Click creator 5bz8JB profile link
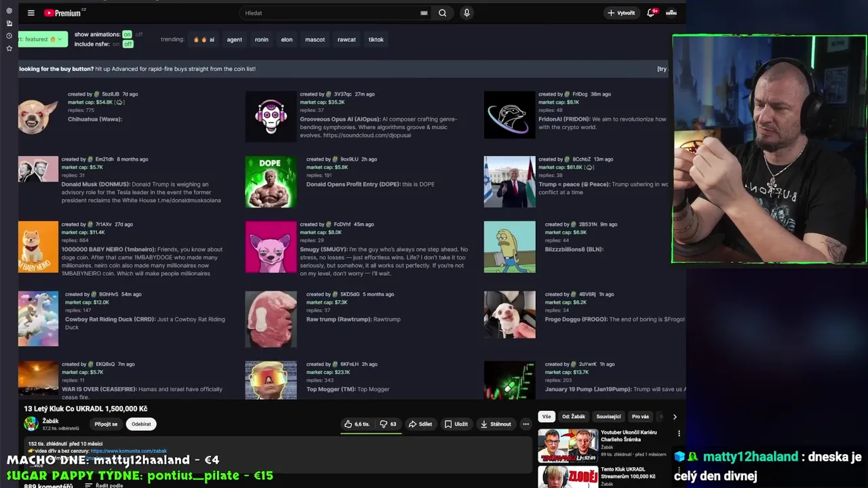This screenshot has width=868, height=488. (111, 94)
